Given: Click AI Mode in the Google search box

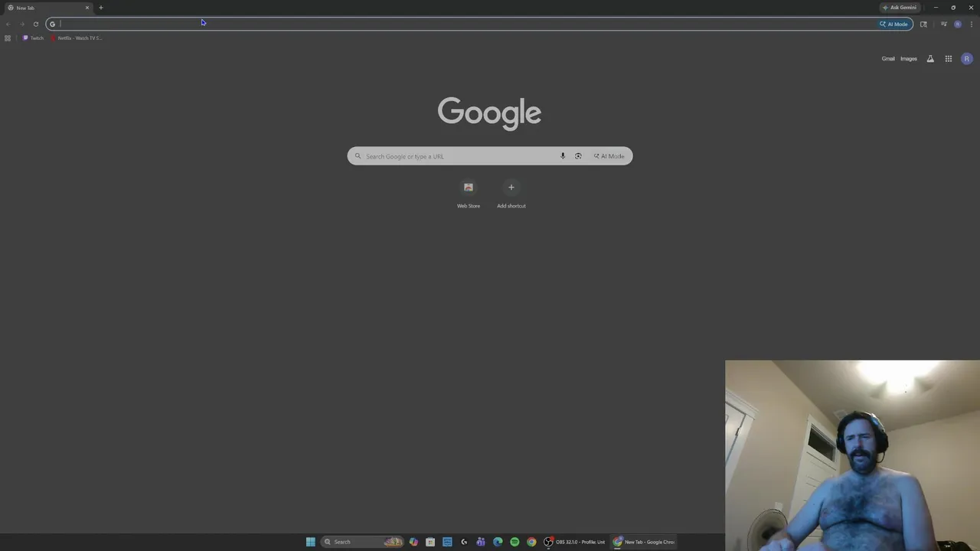Looking at the screenshot, I should (x=609, y=156).
